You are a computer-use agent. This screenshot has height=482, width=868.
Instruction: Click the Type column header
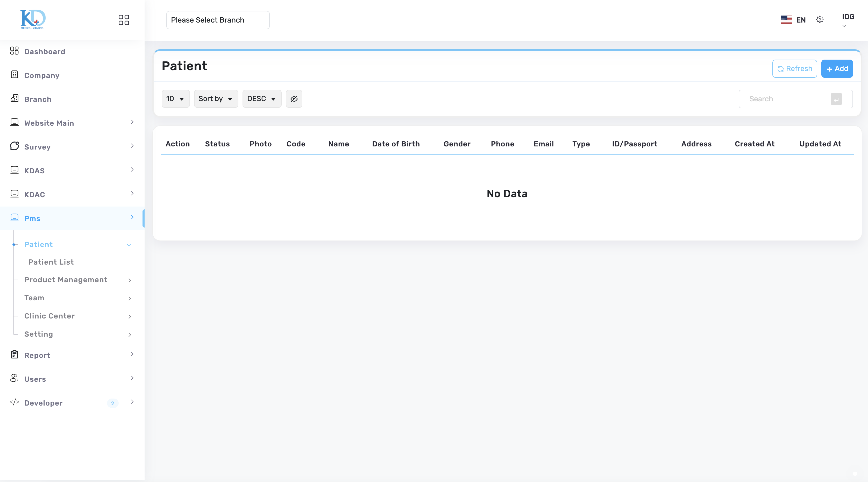[x=581, y=144]
